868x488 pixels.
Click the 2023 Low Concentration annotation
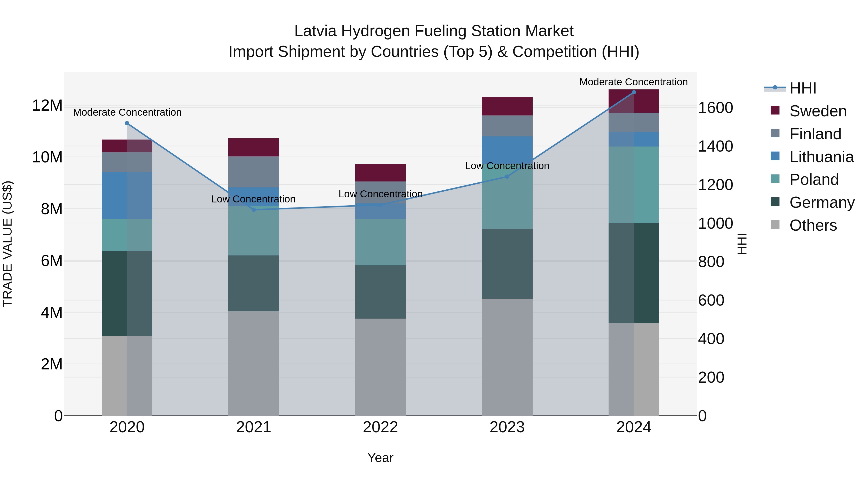(x=507, y=166)
